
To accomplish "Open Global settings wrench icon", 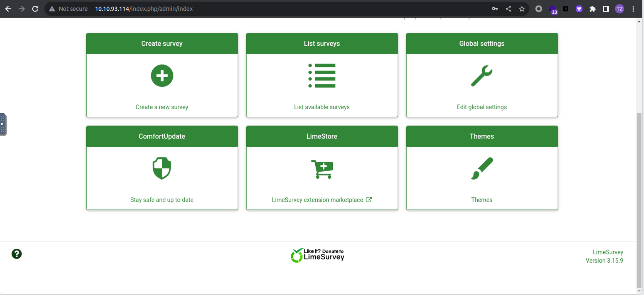I will [x=482, y=76].
